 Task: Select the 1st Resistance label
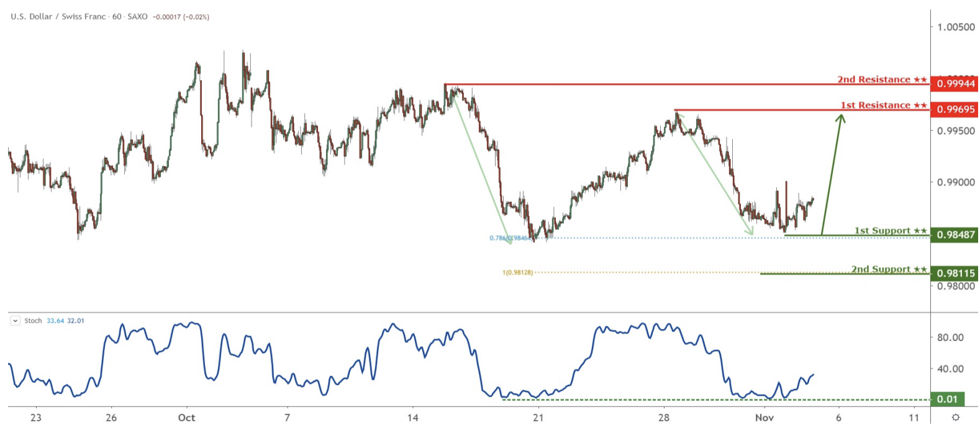tap(884, 106)
